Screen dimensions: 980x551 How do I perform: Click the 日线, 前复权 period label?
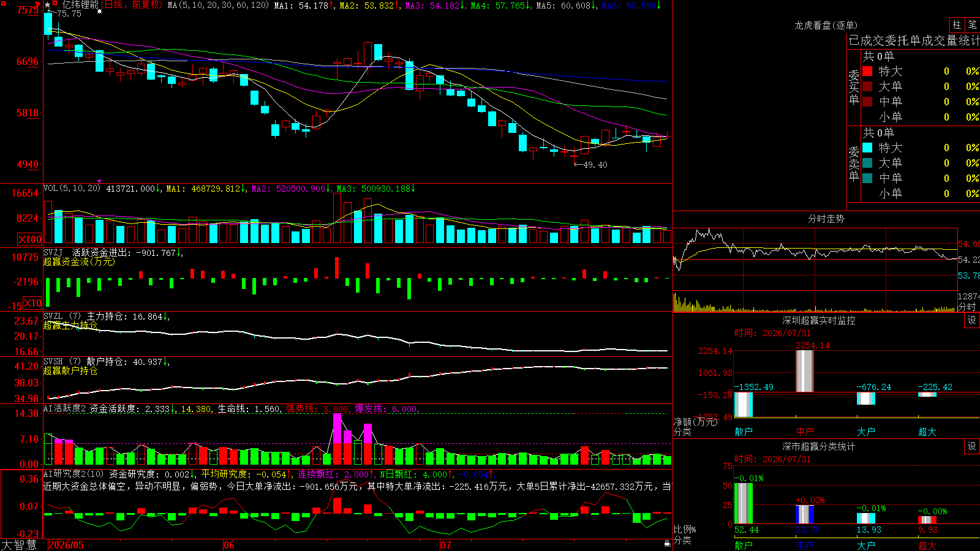click(132, 5)
